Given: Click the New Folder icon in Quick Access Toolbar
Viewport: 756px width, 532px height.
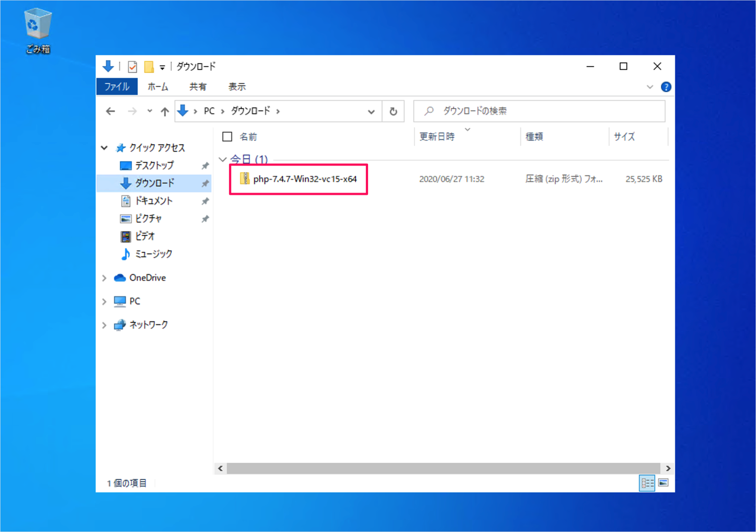Looking at the screenshot, I should point(149,66).
